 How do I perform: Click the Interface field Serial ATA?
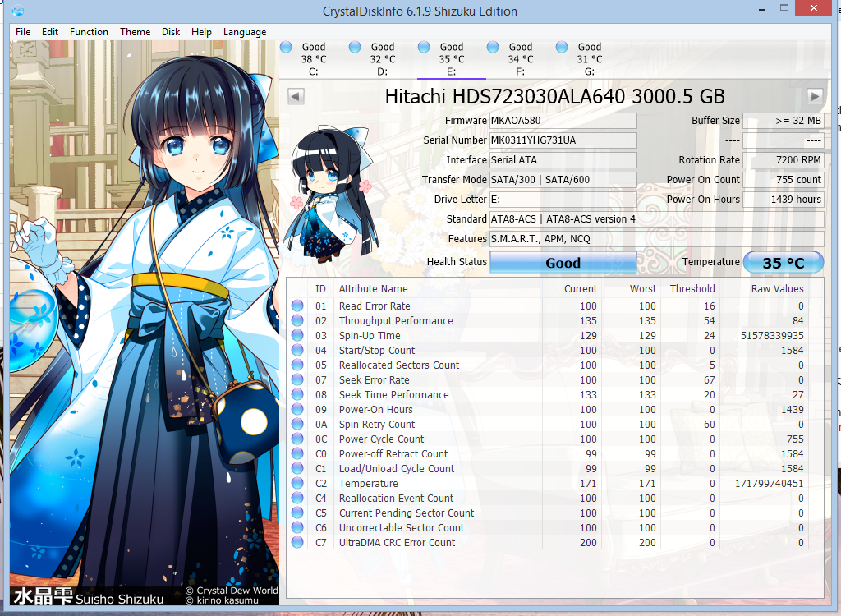tap(563, 160)
